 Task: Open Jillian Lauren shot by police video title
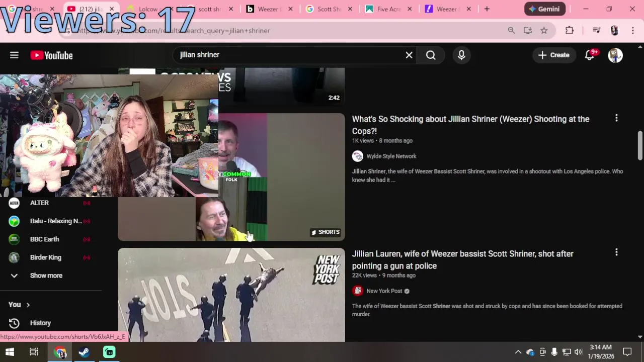coord(462,259)
